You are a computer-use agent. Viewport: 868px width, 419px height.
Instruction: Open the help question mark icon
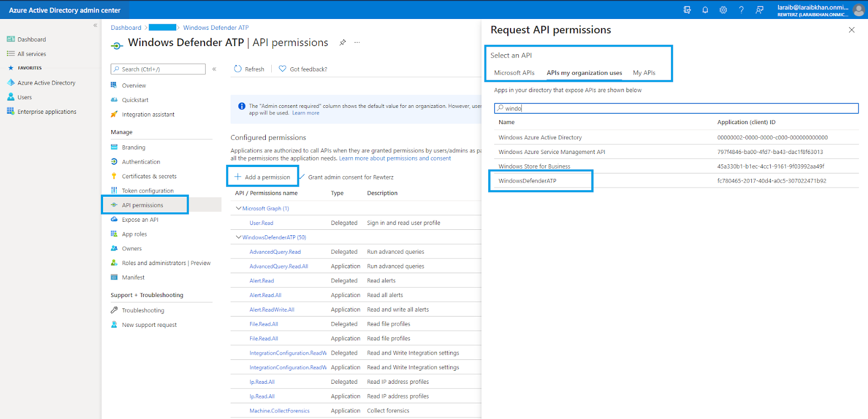pos(741,10)
